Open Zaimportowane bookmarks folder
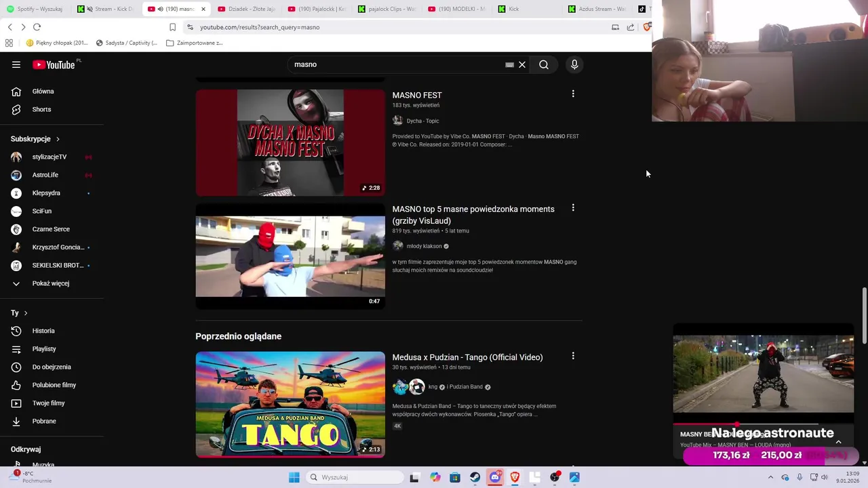868x488 pixels. 195,43
